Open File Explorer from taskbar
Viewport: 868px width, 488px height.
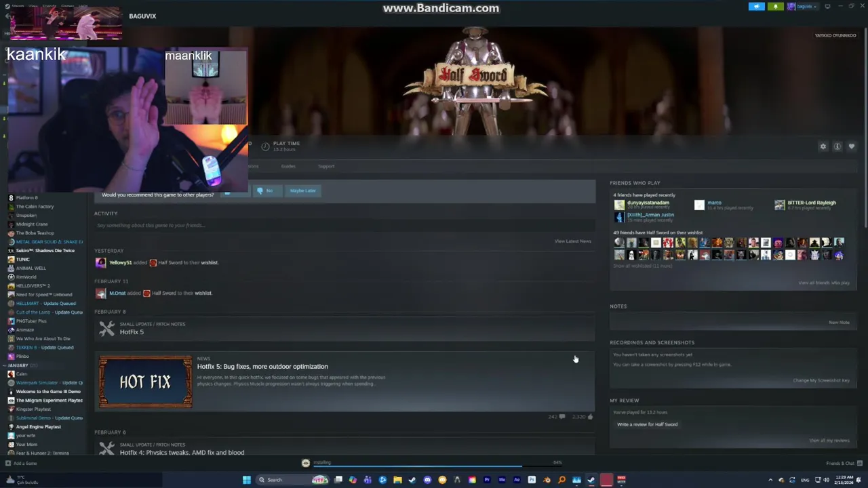pos(397,480)
